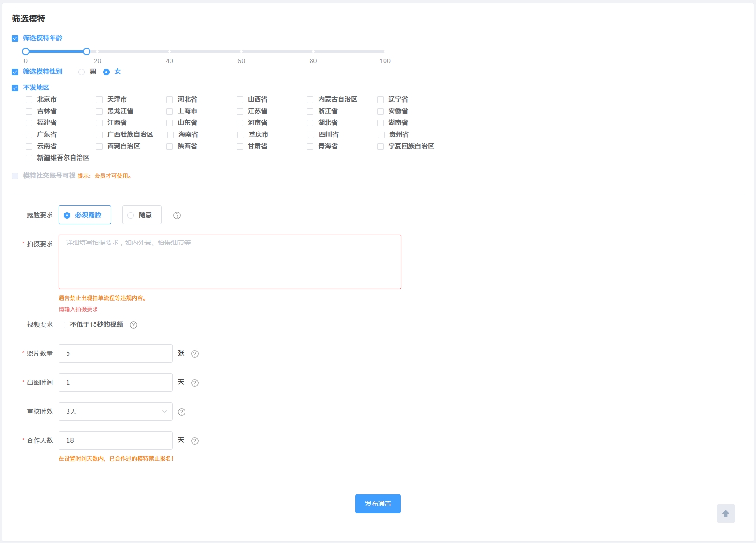
Task: Click help icon beside 不低于15秒的视频
Action: pos(133,325)
